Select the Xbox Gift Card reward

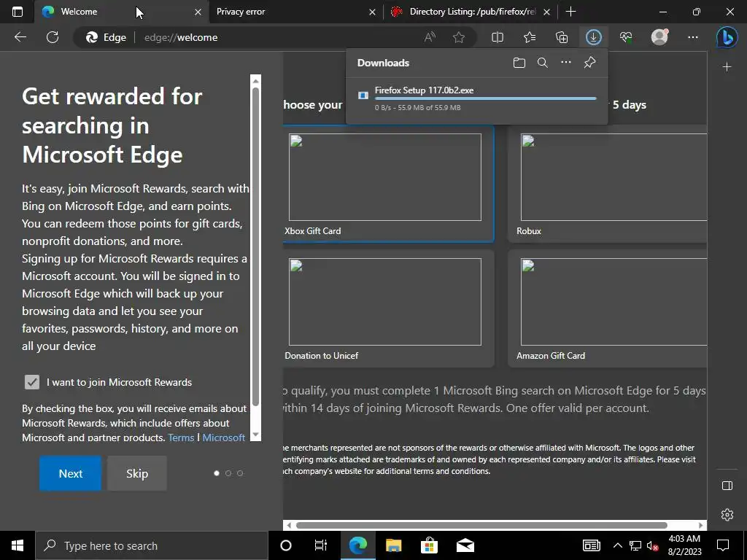[388, 184]
